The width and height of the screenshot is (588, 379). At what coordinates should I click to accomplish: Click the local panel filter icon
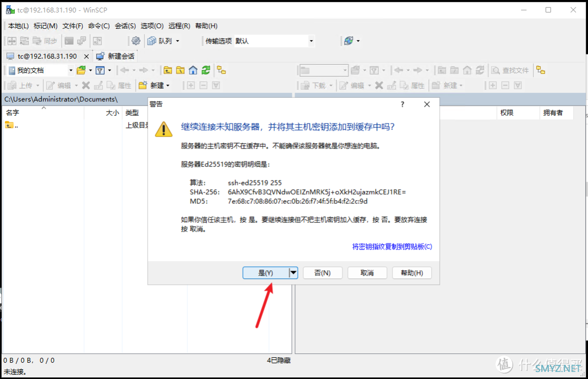(x=100, y=70)
